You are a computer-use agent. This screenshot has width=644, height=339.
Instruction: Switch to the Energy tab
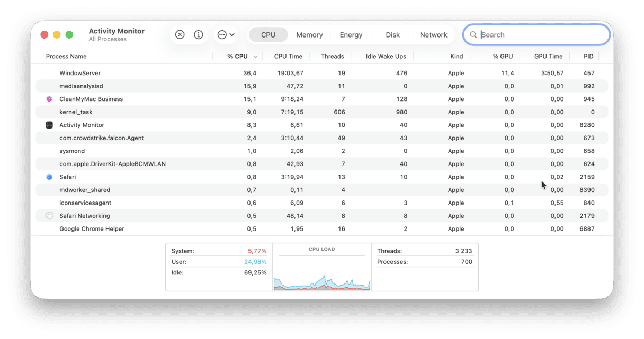tap(351, 34)
